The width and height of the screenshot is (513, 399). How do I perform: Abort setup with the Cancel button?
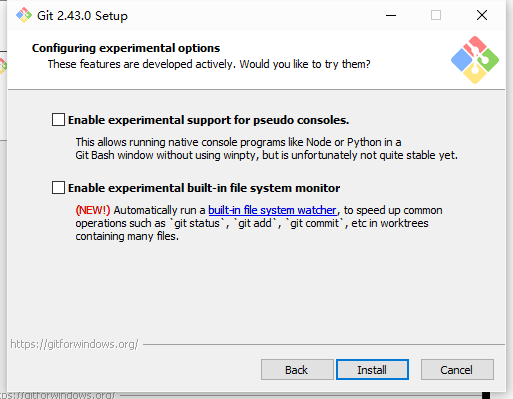457,370
